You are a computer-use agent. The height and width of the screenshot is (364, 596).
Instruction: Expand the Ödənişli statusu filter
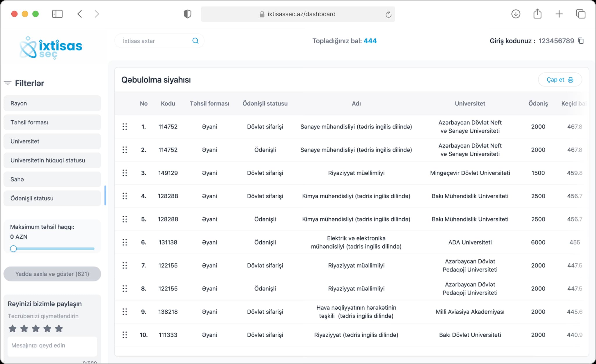(x=52, y=198)
